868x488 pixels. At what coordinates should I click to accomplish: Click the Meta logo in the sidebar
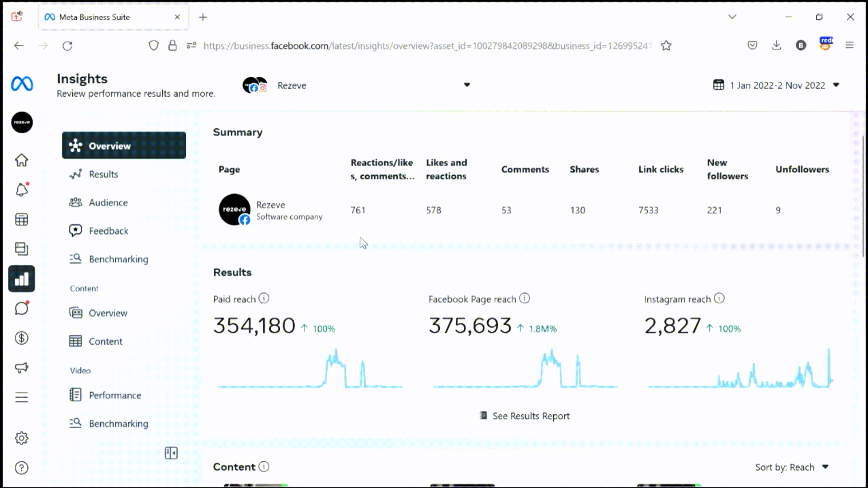22,84
